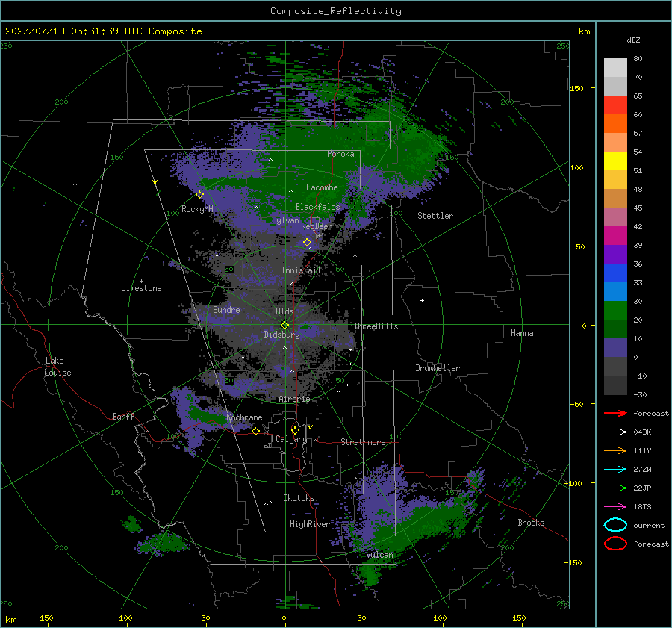Click the asterisk marker above Limestone
Image resolution: width=672 pixels, height=628 pixels.
point(141,282)
